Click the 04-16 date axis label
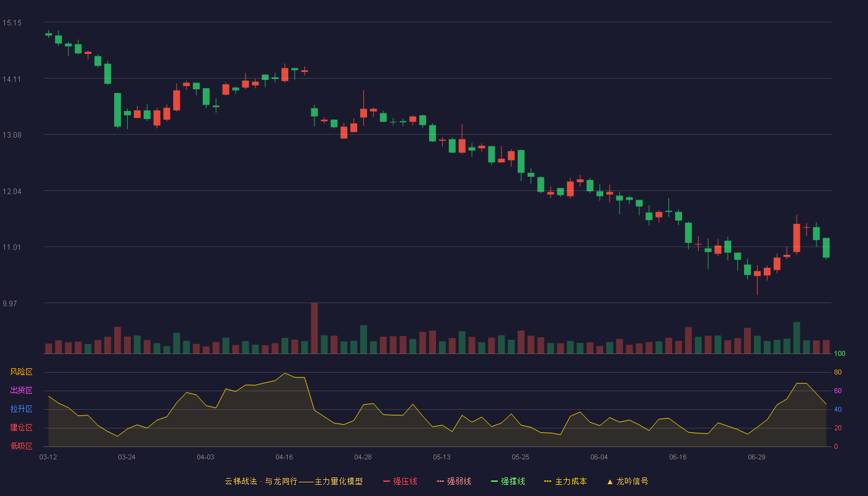Viewport: 868px width, 496px height. [x=284, y=457]
